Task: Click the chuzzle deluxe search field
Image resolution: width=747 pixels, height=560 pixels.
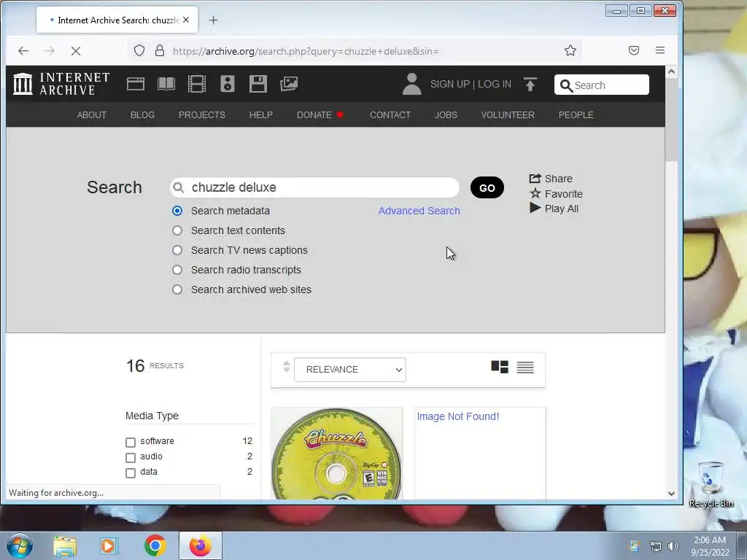Action: click(x=315, y=187)
